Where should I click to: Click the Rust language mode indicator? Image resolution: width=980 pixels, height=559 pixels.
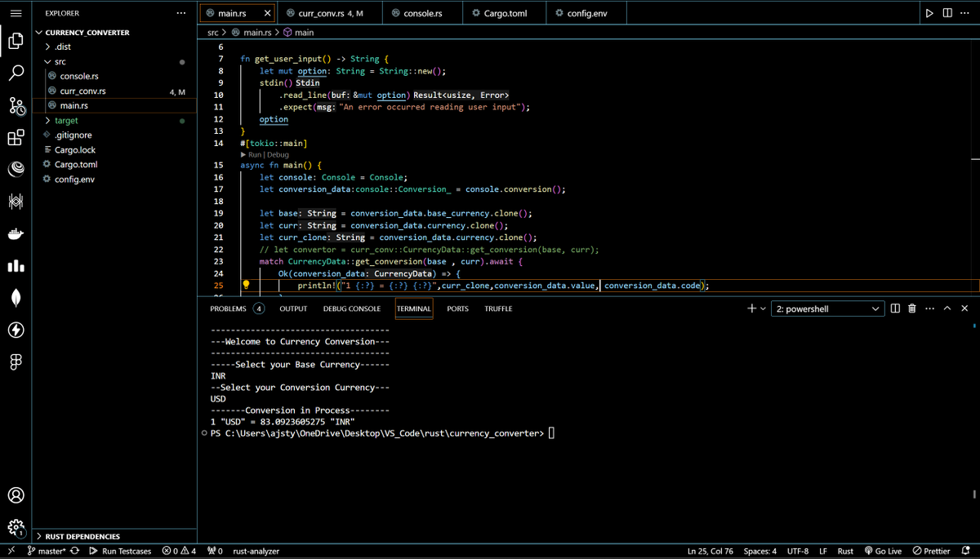point(846,551)
